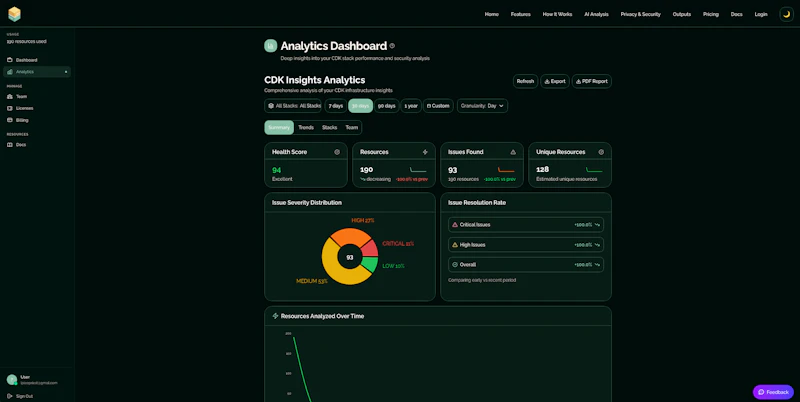The image size is (800, 402).
Task: Open Licenses in the sidebar
Action: [x=37, y=108]
